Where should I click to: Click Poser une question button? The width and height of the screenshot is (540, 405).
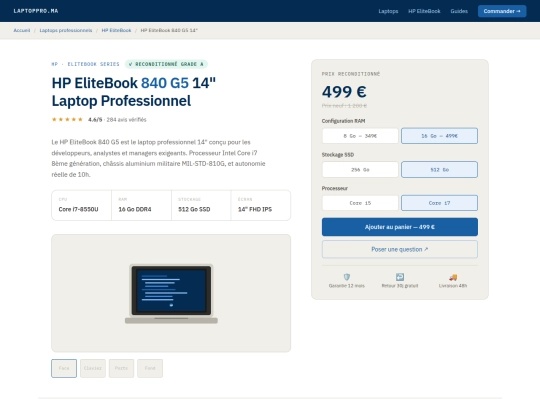coord(400,249)
